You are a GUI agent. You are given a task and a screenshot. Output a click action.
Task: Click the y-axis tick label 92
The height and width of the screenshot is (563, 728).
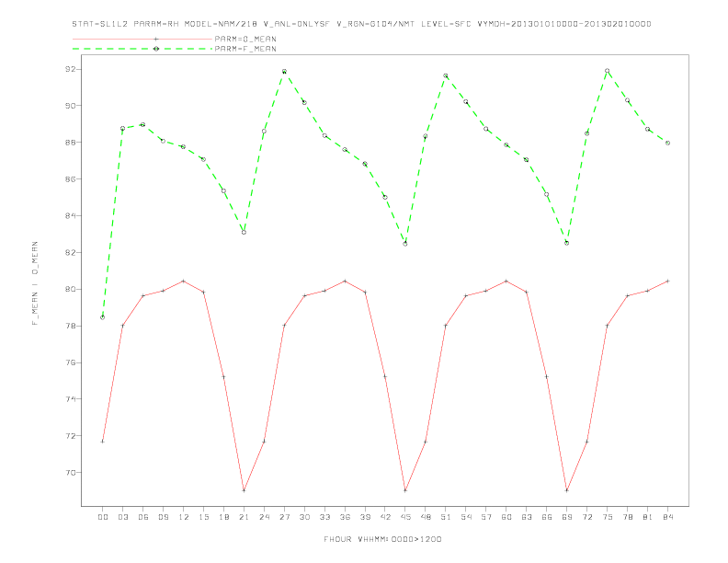click(x=70, y=69)
